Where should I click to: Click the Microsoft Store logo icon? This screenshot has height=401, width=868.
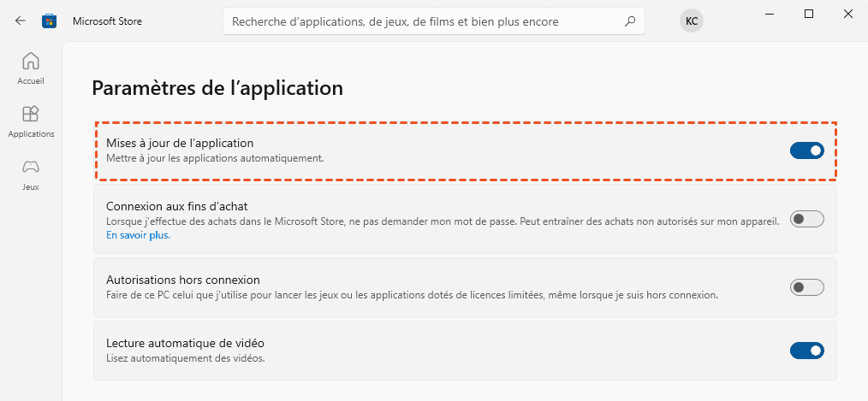(x=48, y=21)
